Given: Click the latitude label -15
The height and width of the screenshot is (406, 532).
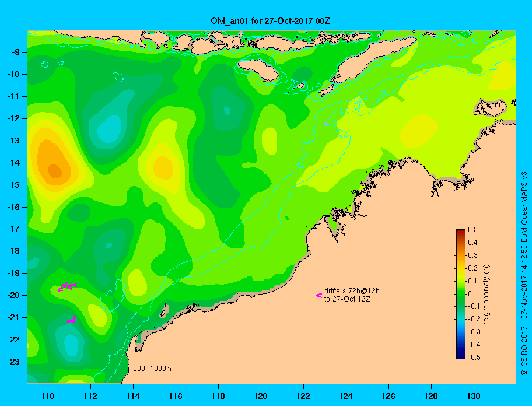Looking at the screenshot, I should pyautogui.click(x=13, y=185).
